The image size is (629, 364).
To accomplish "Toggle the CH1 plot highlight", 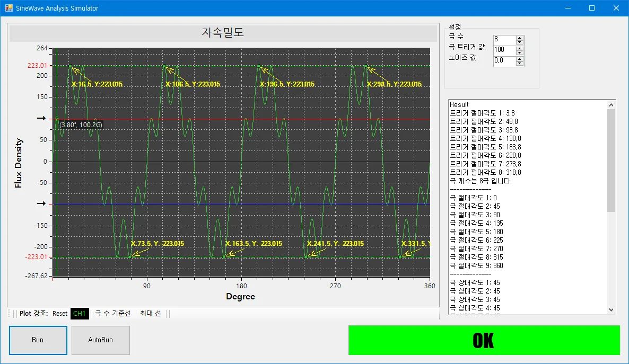I will click(x=80, y=314).
